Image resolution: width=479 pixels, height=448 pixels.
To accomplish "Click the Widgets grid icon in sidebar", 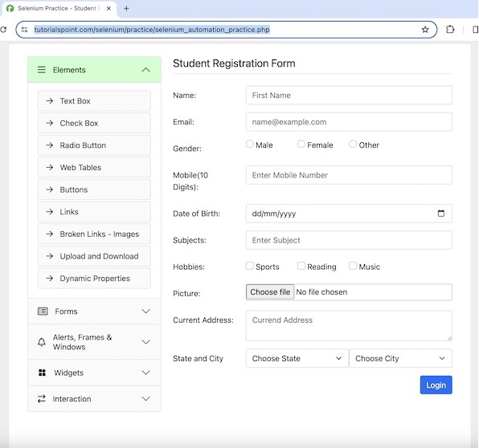I will point(42,373).
